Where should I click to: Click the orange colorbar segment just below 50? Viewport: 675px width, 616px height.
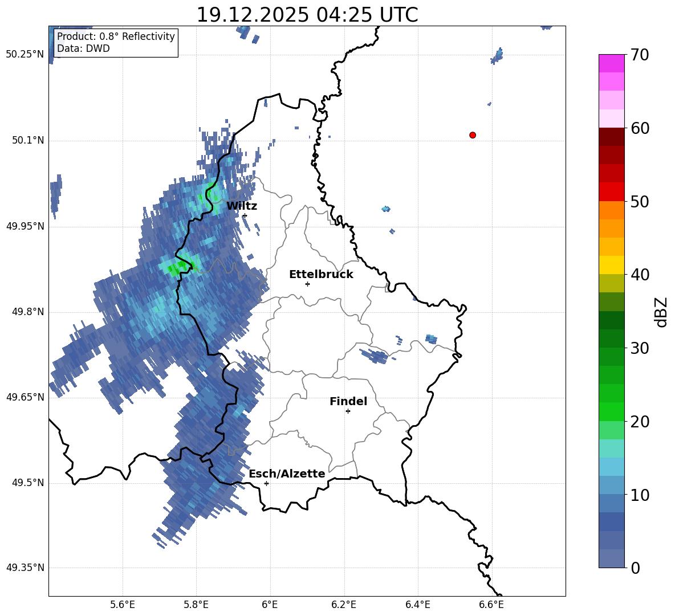(611, 210)
